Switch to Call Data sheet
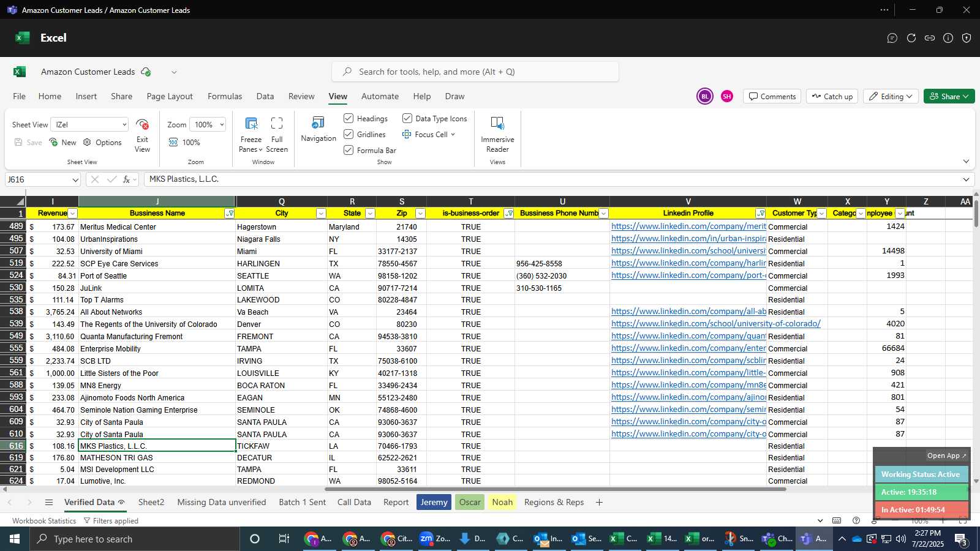This screenshot has width=980, height=551. tap(354, 503)
